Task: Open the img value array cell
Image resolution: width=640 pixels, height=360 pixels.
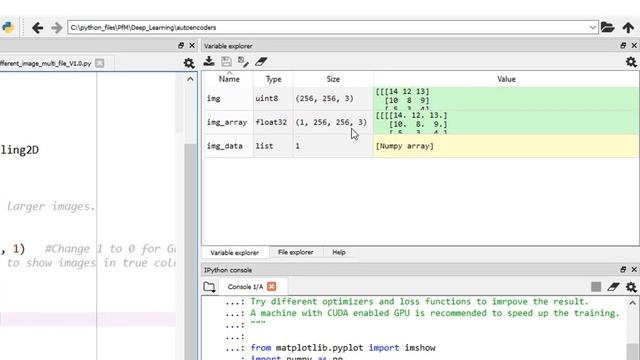Action: click(506, 98)
